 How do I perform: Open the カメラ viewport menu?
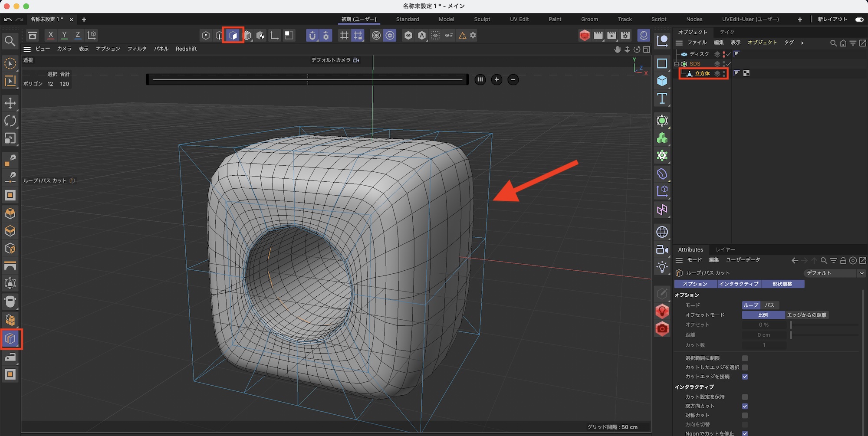64,49
